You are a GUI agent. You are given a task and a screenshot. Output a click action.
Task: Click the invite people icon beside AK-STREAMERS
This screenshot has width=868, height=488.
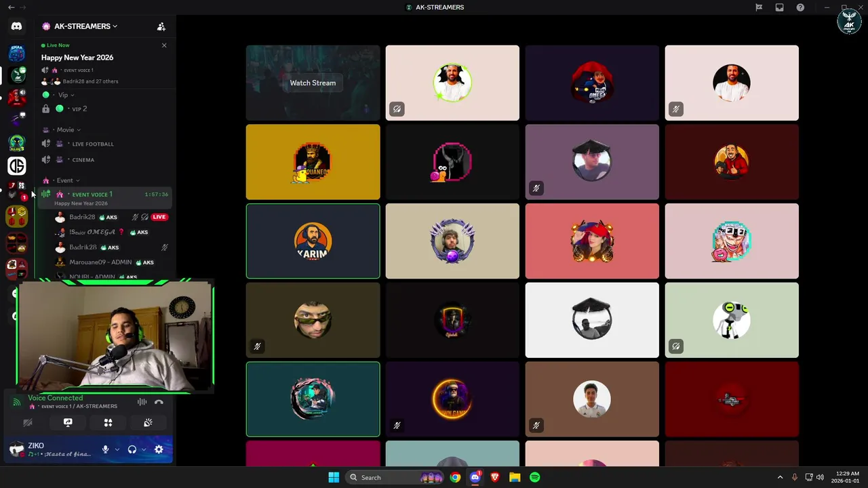coord(161,26)
